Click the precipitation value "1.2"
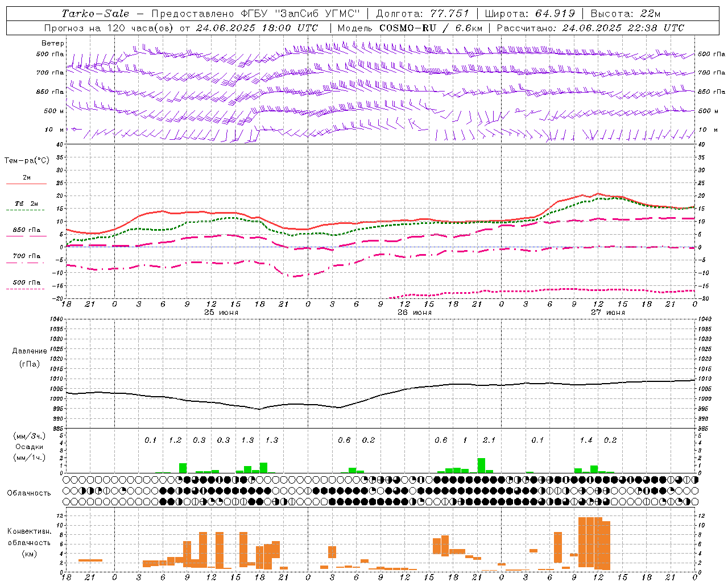This screenshot has height=582, width=728. pos(175,440)
